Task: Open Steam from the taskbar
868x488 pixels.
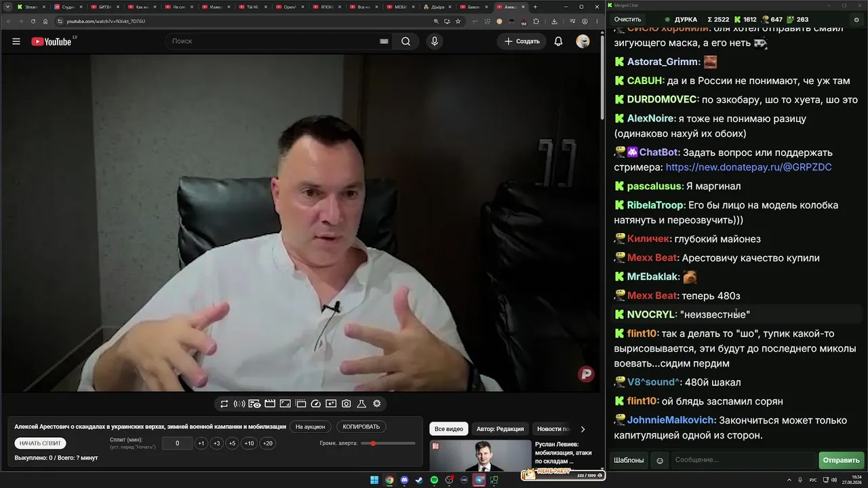Action: pyautogui.click(x=419, y=480)
